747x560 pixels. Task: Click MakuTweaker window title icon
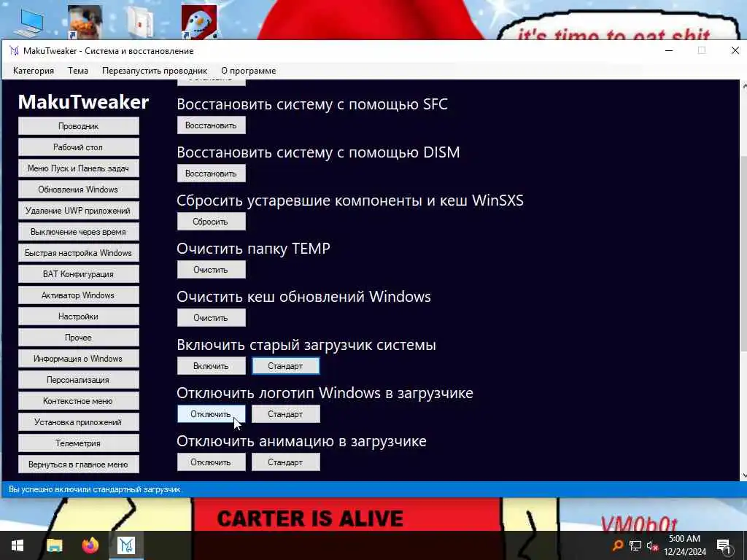pos(15,50)
